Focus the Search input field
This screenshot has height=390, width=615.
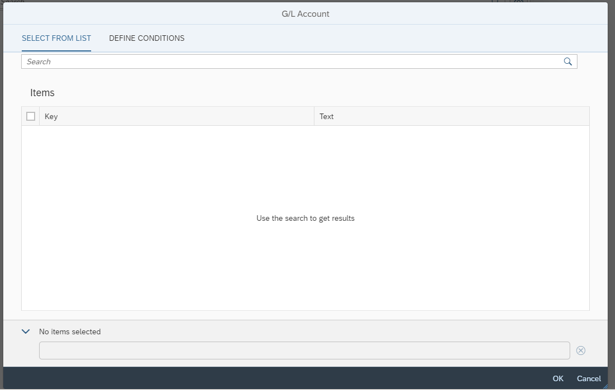tap(293, 62)
